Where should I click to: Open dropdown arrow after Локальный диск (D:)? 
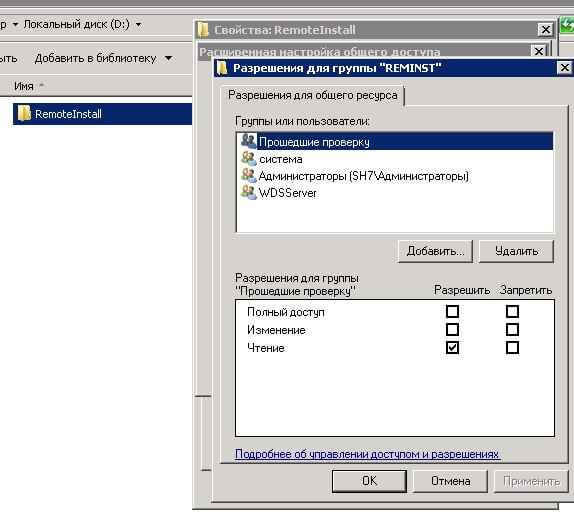click(139, 25)
